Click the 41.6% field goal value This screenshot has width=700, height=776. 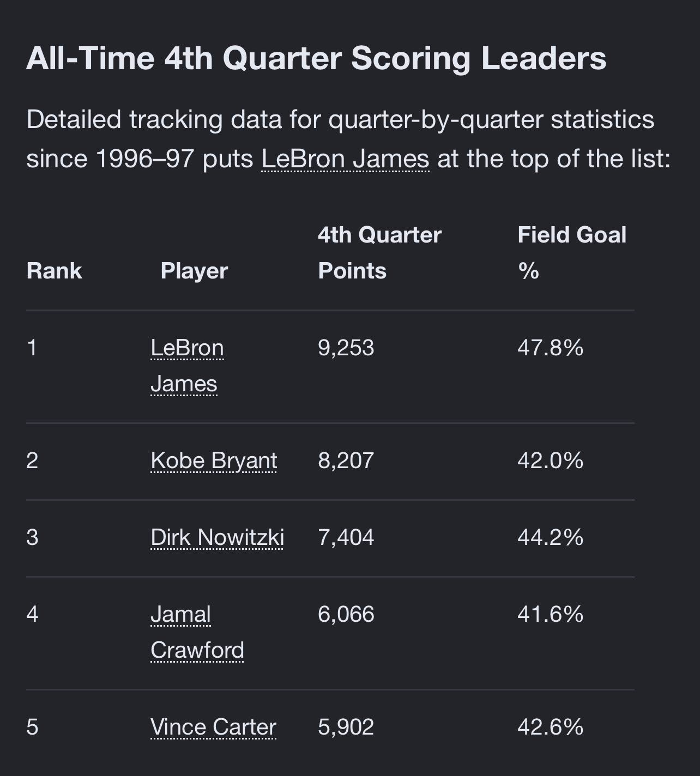coord(550,615)
